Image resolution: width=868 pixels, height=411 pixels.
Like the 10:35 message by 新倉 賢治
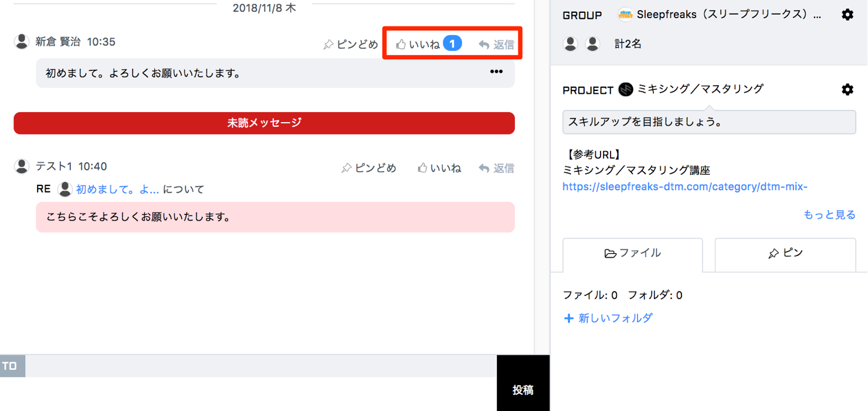[x=418, y=44]
